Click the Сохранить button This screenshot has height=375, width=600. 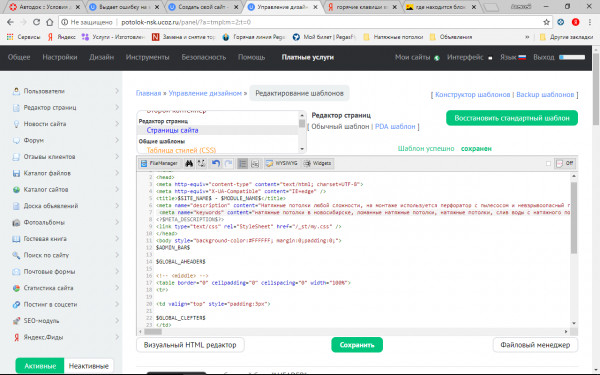coord(357,345)
